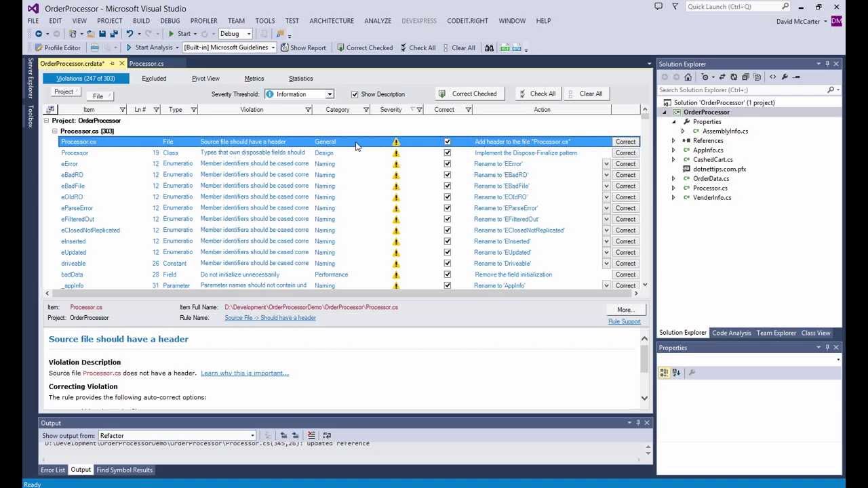The height and width of the screenshot is (488, 868).
Task: Click Toggle Word Wrap icon in Output
Action: point(327,435)
